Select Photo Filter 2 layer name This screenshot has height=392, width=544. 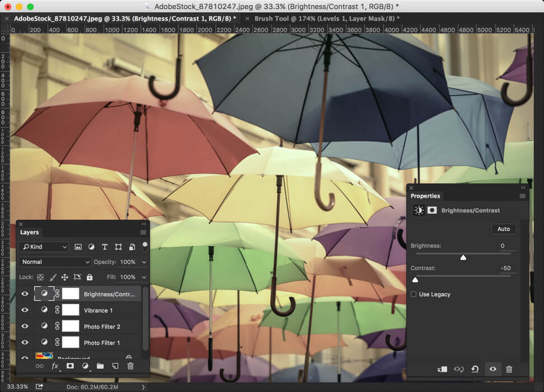[x=102, y=327]
